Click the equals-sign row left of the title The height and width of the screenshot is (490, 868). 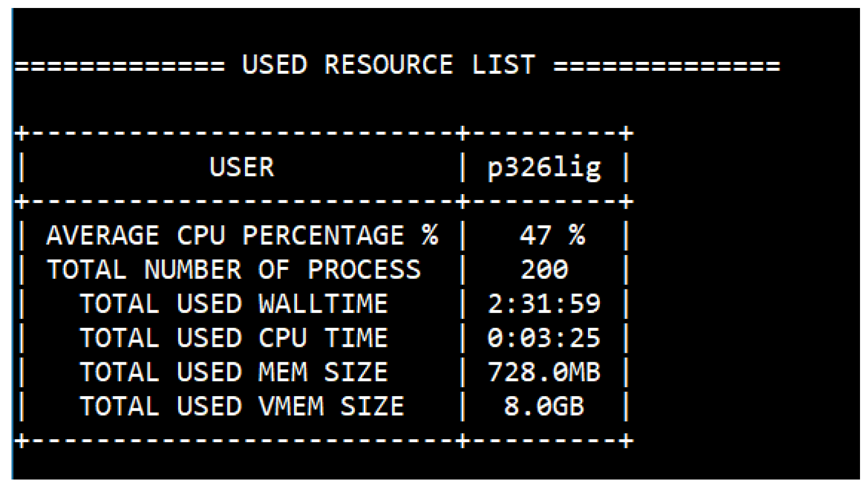[x=120, y=66]
